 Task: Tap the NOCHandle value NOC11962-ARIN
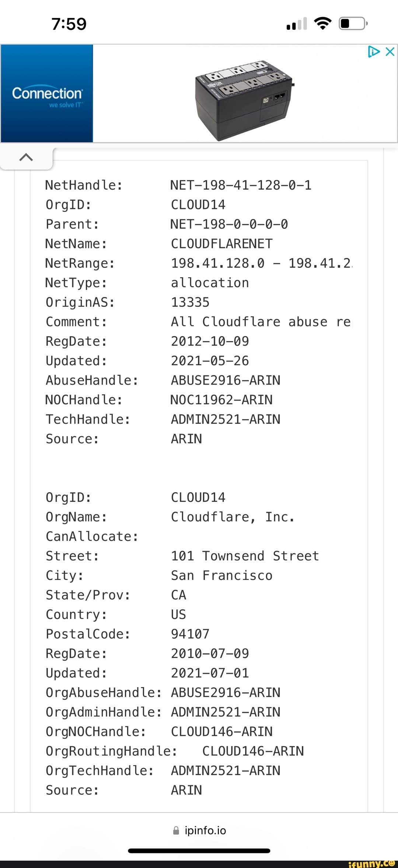coord(221,400)
